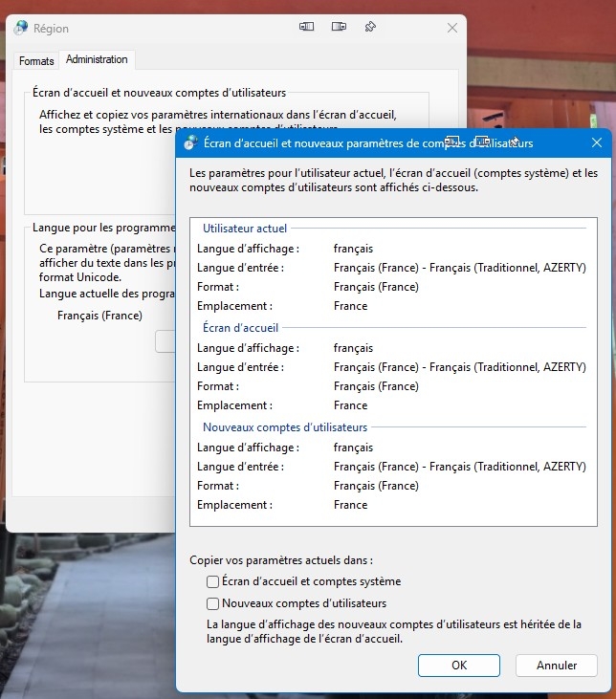Click Emplacement label under Écran d'accueil section
This screenshot has width=616, height=699.
(234, 405)
